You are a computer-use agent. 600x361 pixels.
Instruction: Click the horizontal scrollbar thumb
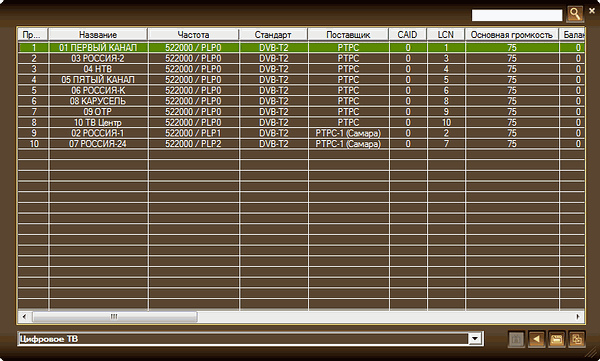115,317
